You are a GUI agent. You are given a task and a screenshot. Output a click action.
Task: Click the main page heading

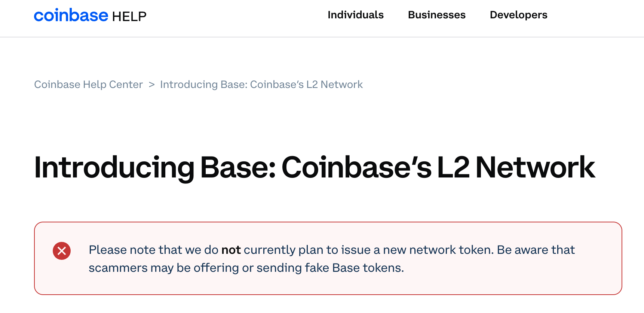314,167
